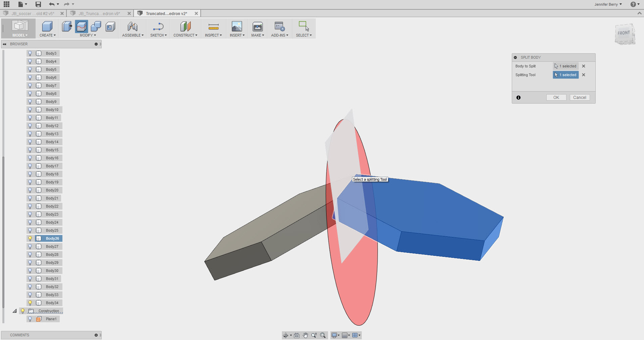Select the Zoom tool in navigation bar
This screenshot has width=644, height=340.
click(x=314, y=335)
